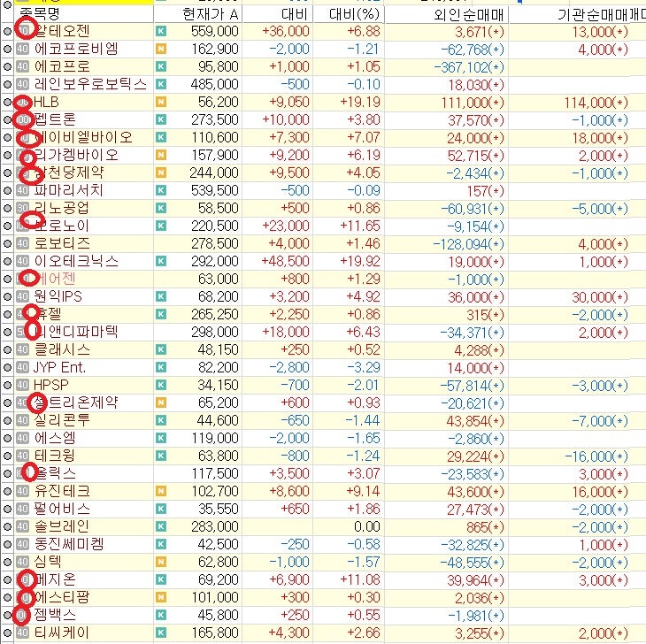Click the 40 margin badge beside 에코프로
Image resolution: width=646 pixels, height=644 pixels.
click(x=22, y=66)
